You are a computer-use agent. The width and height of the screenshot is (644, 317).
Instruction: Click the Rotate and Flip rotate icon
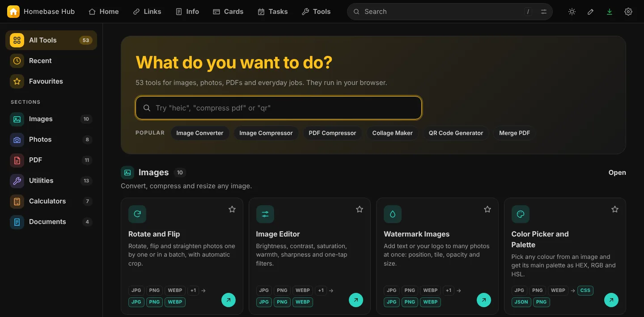pos(137,214)
